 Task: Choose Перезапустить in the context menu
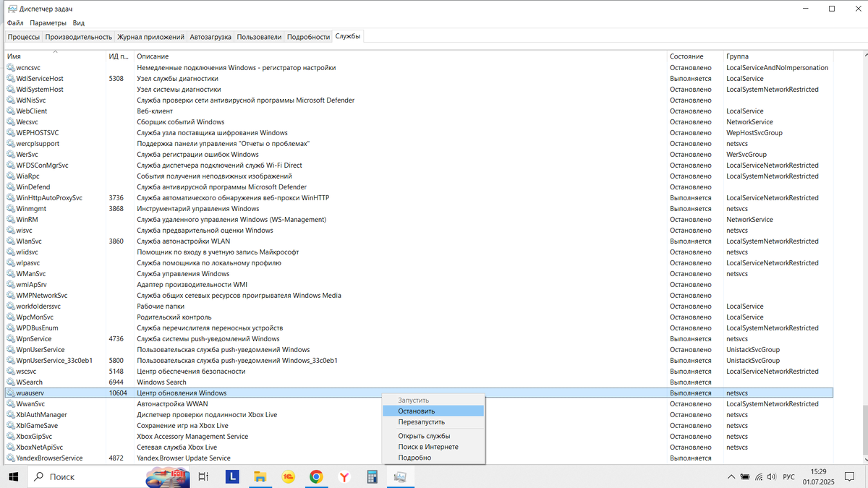433,422
